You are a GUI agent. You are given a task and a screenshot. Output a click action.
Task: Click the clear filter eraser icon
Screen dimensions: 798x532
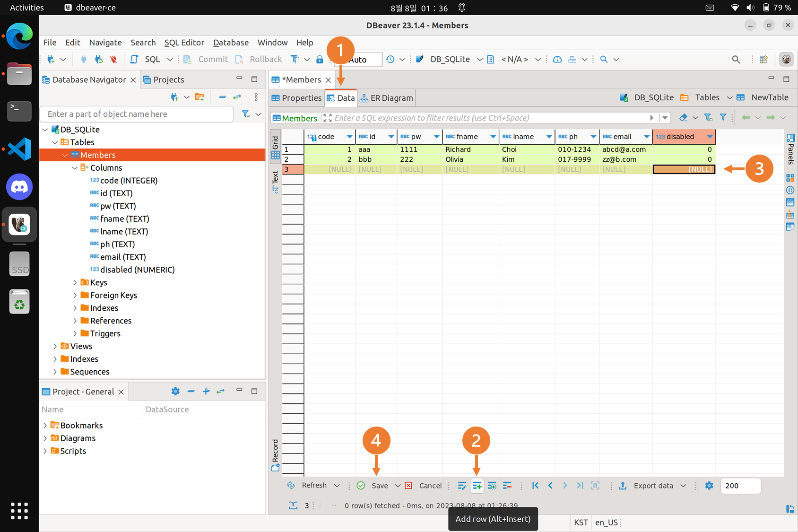[x=683, y=117]
